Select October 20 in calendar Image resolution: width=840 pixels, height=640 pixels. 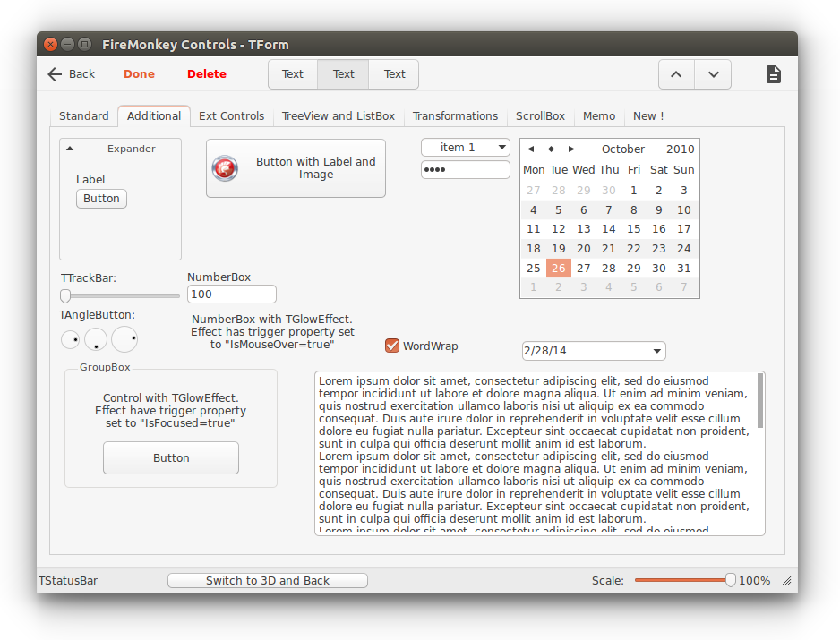[x=583, y=249]
